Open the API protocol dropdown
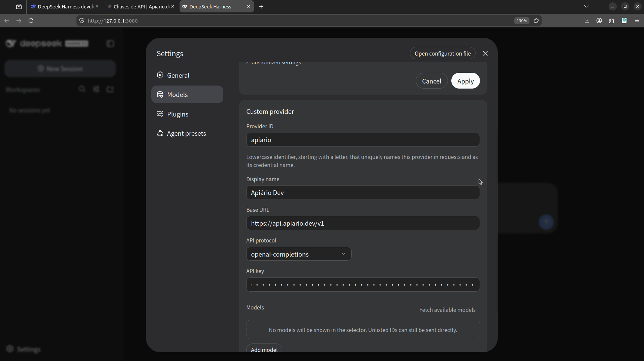644x361 pixels. 299,254
